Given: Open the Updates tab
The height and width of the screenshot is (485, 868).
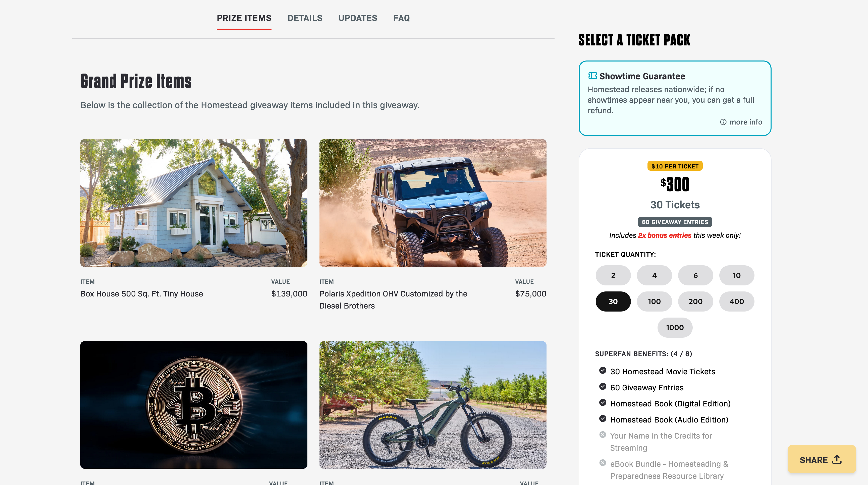Looking at the screenshot, I should [358, 18].
